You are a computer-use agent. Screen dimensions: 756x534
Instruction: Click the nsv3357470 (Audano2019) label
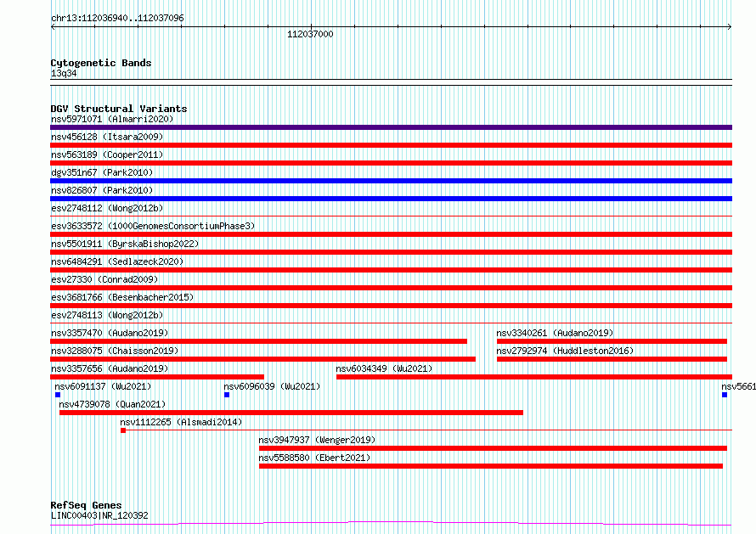tap(110, 333)
